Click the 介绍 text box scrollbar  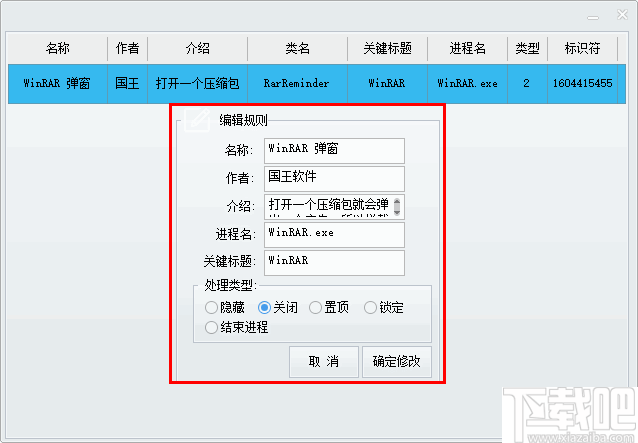click(397, 206)
